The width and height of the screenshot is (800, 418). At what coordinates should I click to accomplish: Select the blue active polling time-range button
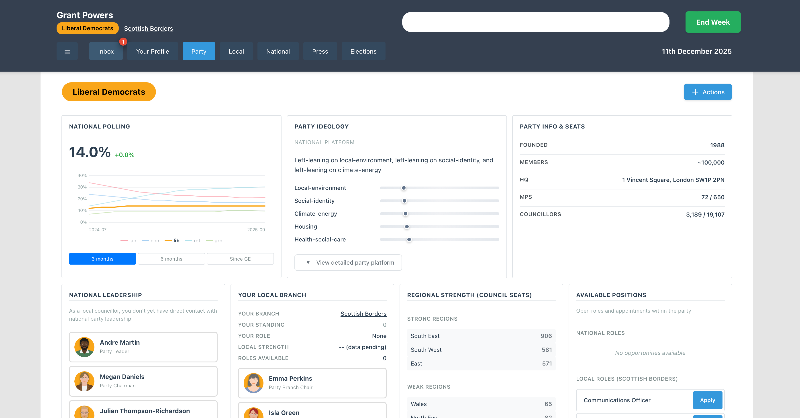(x=103, y=259)
